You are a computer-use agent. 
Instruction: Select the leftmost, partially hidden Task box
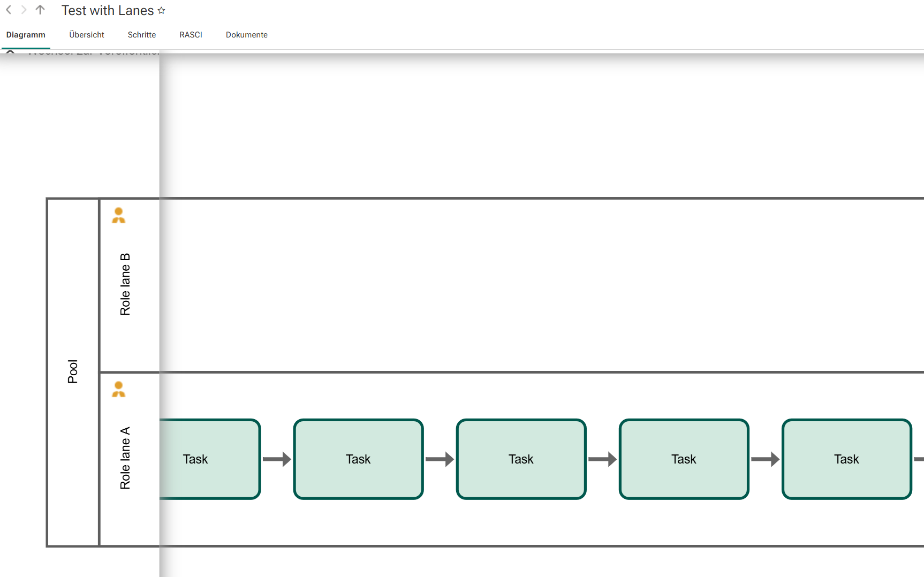[210, 459]
